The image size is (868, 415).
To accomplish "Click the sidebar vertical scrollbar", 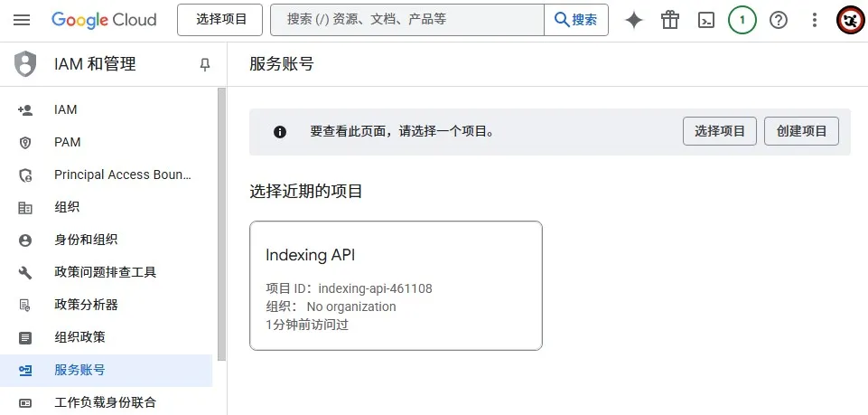I will [x=222, y=224].
